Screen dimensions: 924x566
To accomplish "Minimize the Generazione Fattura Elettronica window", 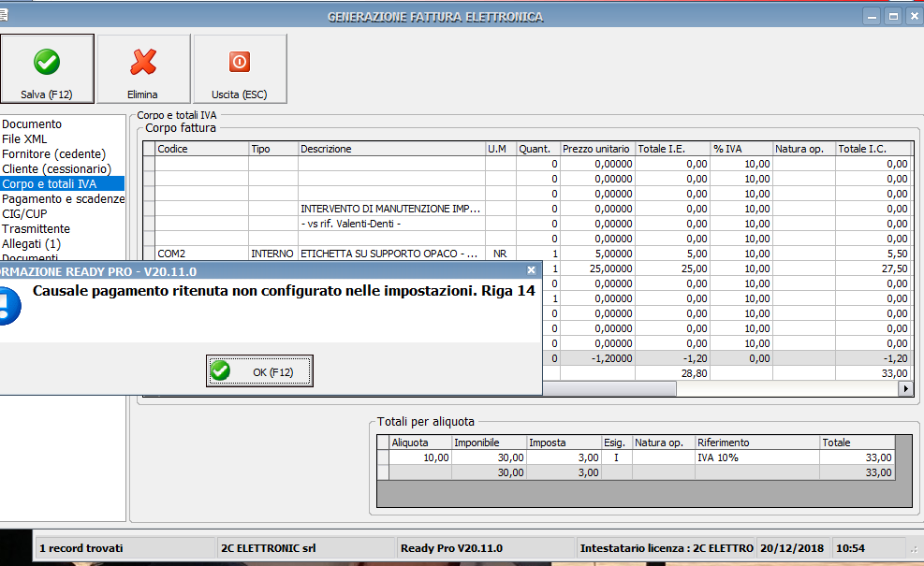I will (872, 17).
